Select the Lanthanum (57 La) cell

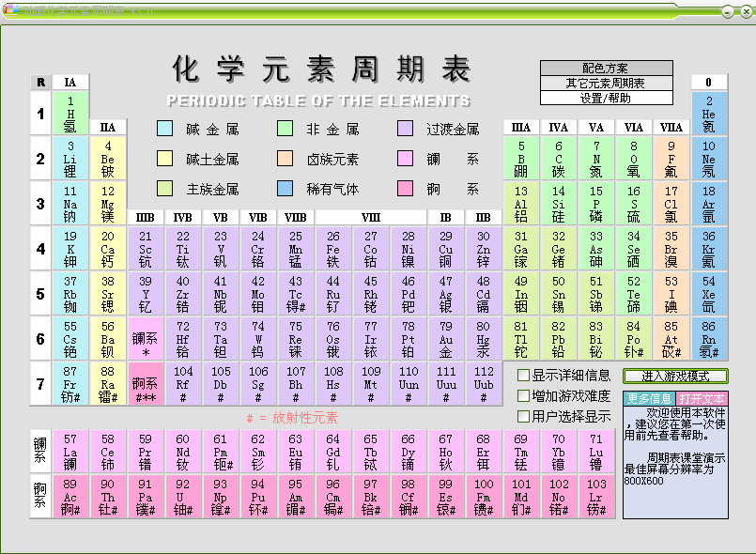pos(70,452)
